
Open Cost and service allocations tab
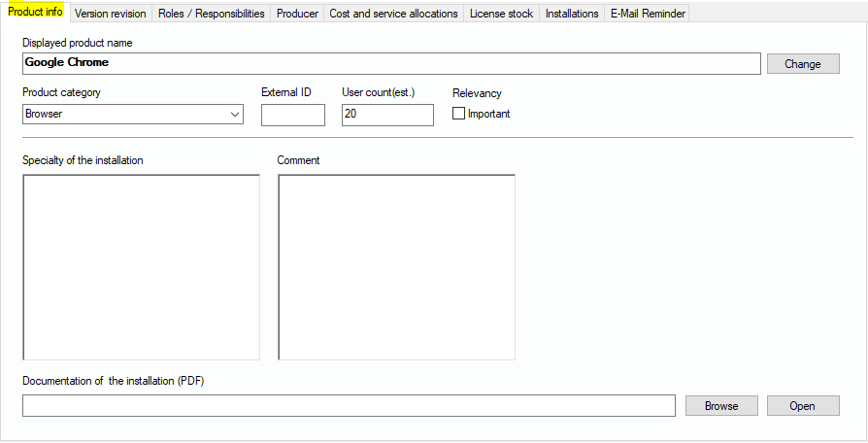coord(393,14)
